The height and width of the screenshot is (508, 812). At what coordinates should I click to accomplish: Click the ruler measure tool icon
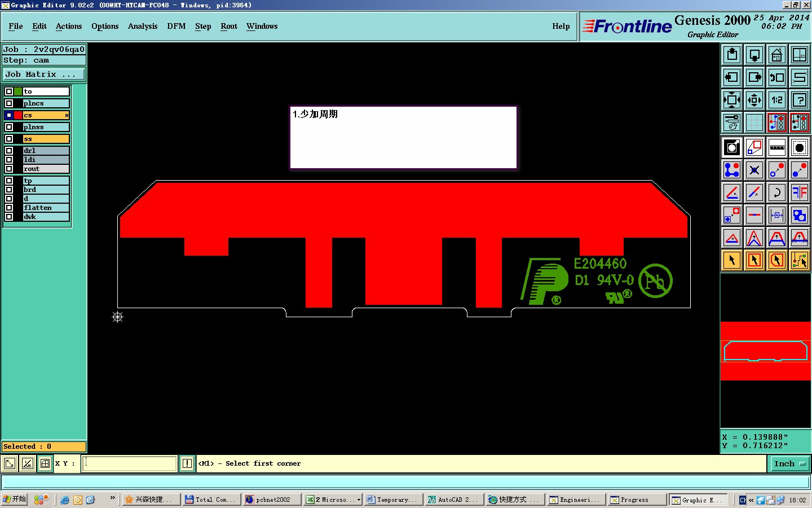(x=777, y=147)
